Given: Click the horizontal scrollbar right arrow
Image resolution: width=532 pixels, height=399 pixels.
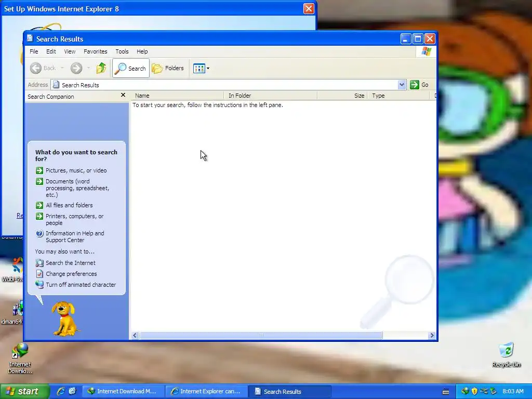Looking at the screenshot, I should point(432,336).
